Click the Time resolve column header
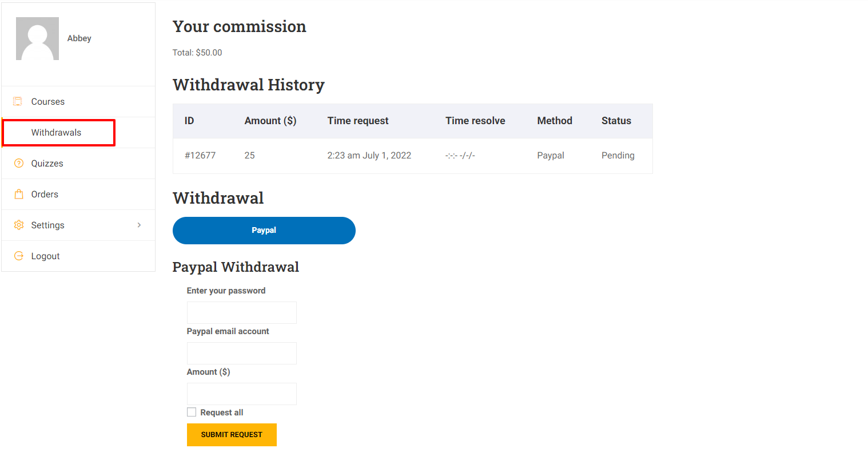The height and width of the screenshot is (456, 868). click(475, 121)
